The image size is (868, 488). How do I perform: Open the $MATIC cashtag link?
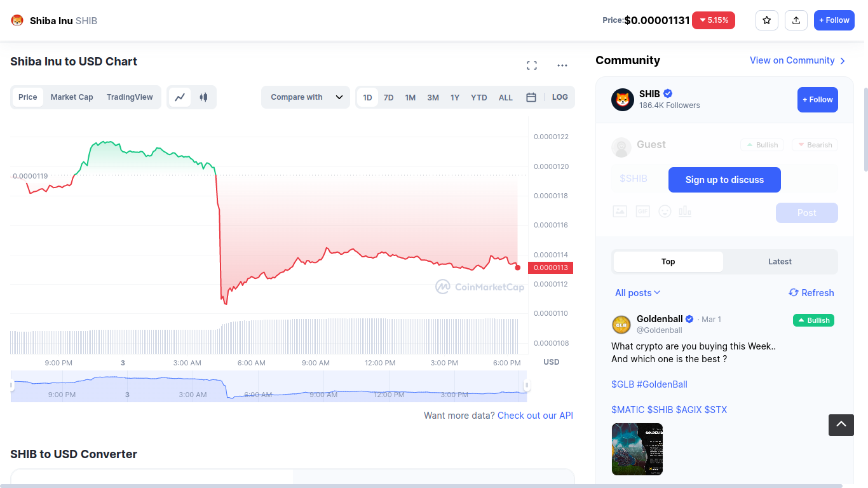click(x=628, y=410)
